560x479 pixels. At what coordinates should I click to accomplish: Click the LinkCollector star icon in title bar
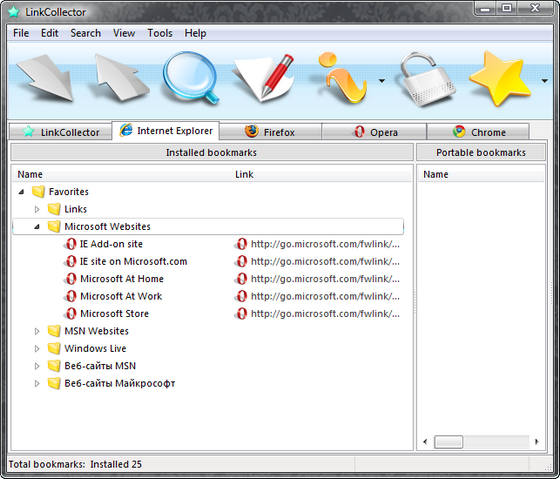[14, 12]
